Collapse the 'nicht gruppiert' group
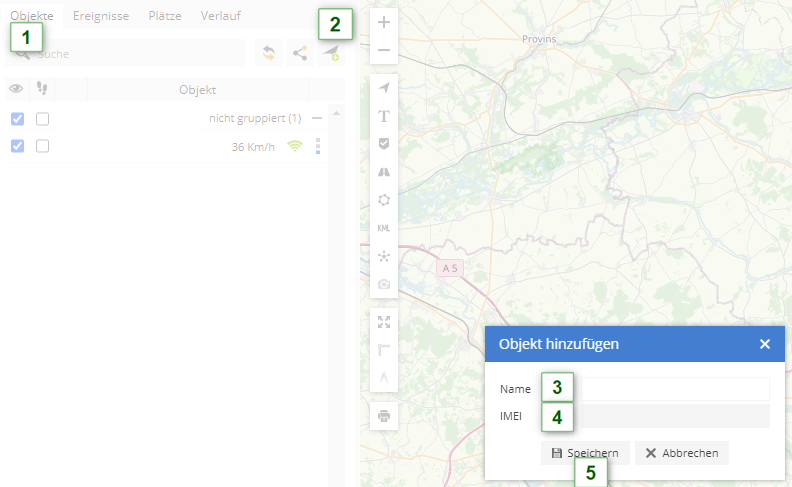Screen dimensions: 792x487 coord(317,119)
